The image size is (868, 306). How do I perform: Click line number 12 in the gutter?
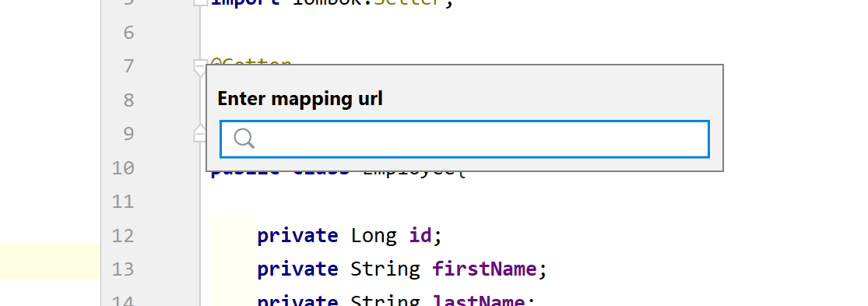[123, 236]
